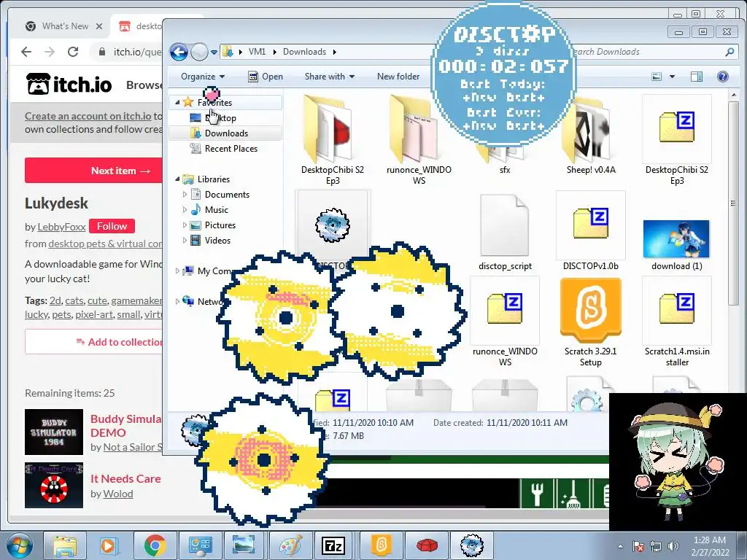Screen dimensions: 747x560
Task: Click the Explorer vertical scrollbar
Action: pos(733,203)
